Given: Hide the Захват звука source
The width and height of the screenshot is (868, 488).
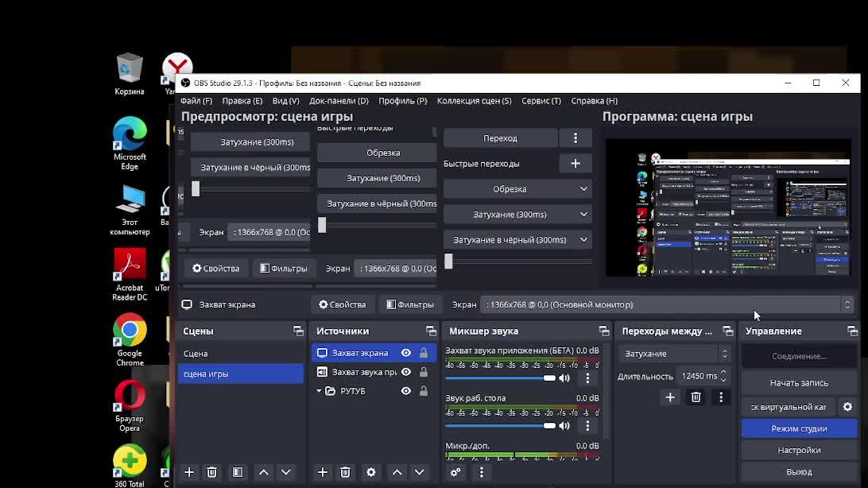Looking at the screenshot, I should pos(405,372).
